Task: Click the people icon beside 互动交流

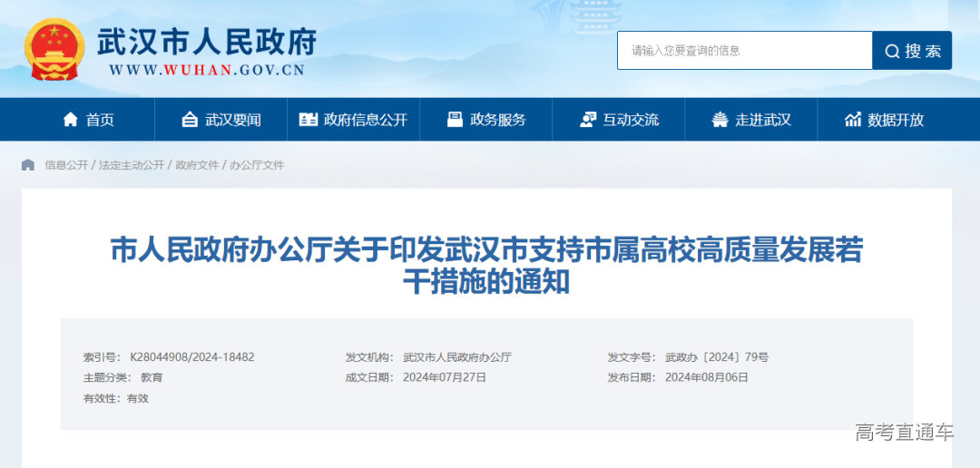Action: tap(587, 120)
